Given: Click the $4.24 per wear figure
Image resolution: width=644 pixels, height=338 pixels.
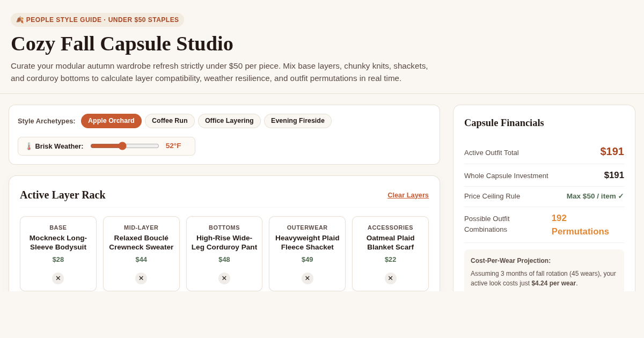Looking at the screenshot, I should point(554,283).
